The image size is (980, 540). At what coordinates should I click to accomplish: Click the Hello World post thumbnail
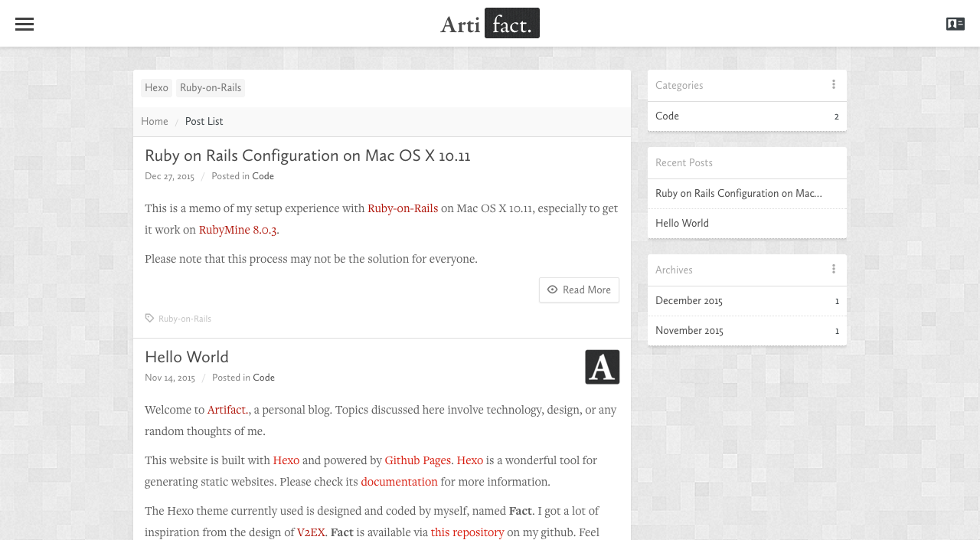click(x=603, y=367)
